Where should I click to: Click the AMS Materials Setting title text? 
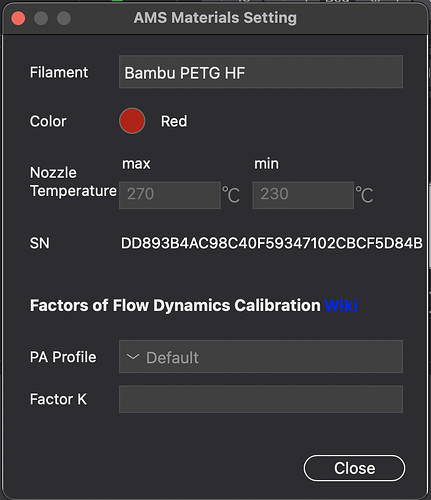point(215,18)
